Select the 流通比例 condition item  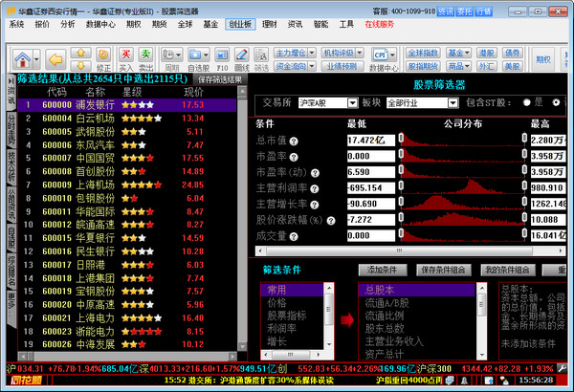coord(384,316)
